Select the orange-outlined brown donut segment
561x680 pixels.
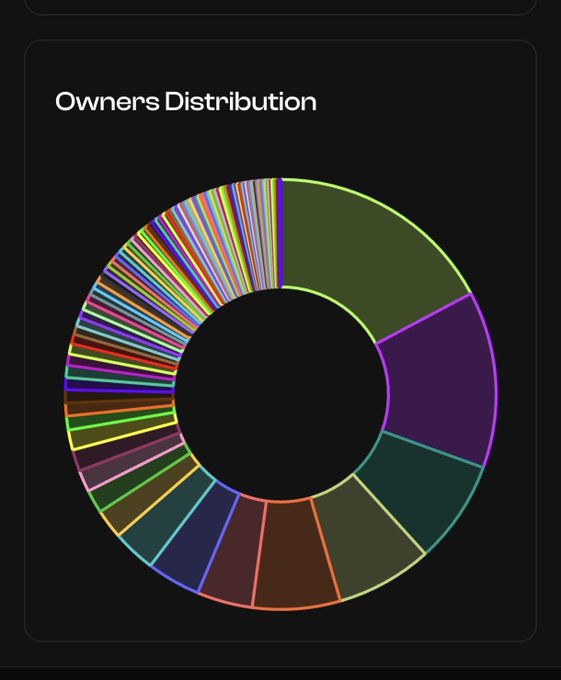tap(295, 557)
